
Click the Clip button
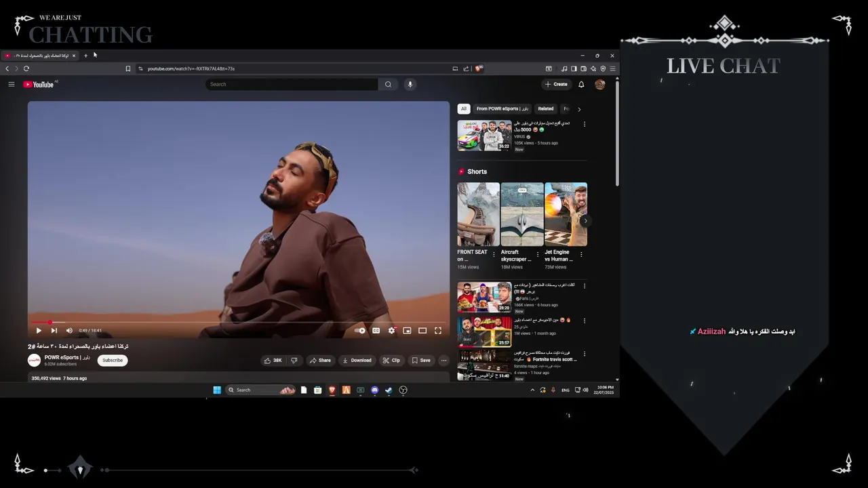[391, 361]
